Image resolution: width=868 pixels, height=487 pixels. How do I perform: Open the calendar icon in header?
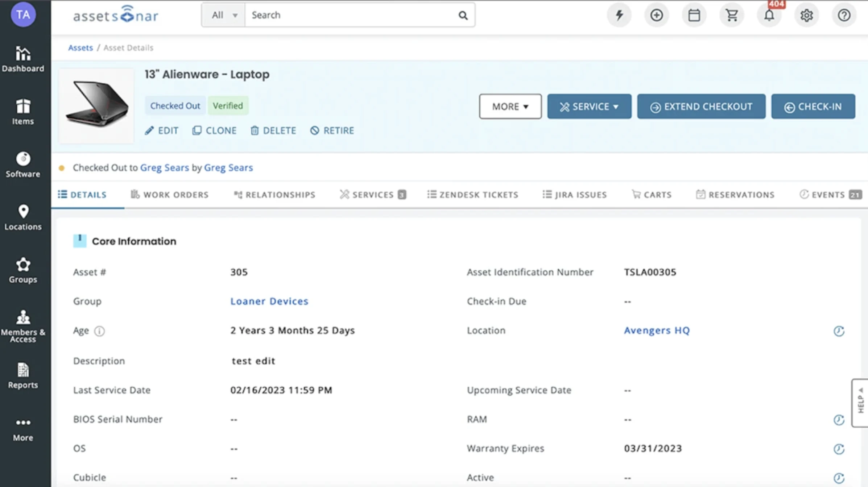tap(694, 15)
